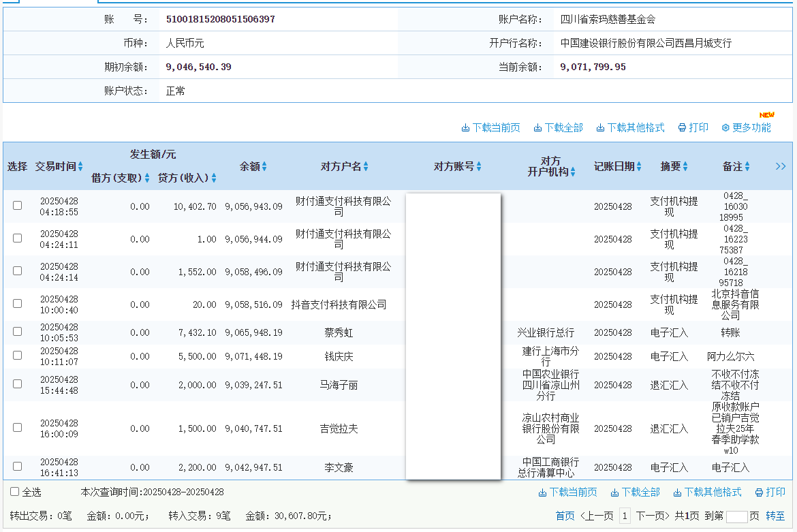Click the bottom 下载全部 download icon

coord(614,492)
